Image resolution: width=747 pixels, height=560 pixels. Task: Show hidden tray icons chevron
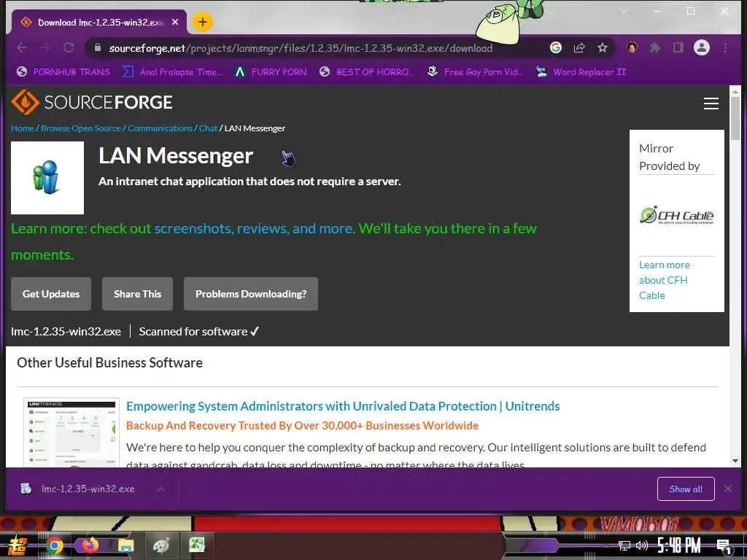[x=606, y=545]
